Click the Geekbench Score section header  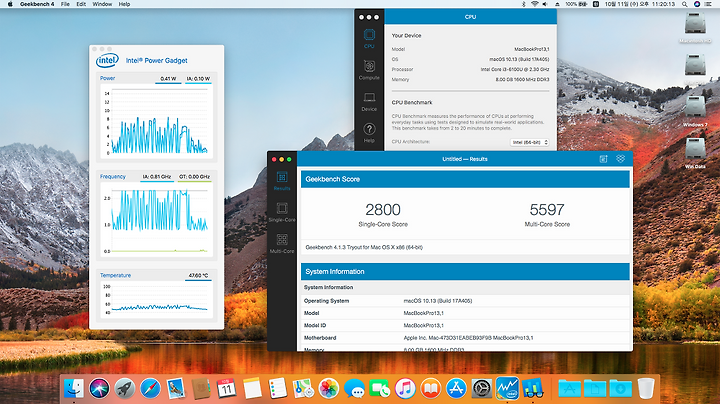pos(465,179)
